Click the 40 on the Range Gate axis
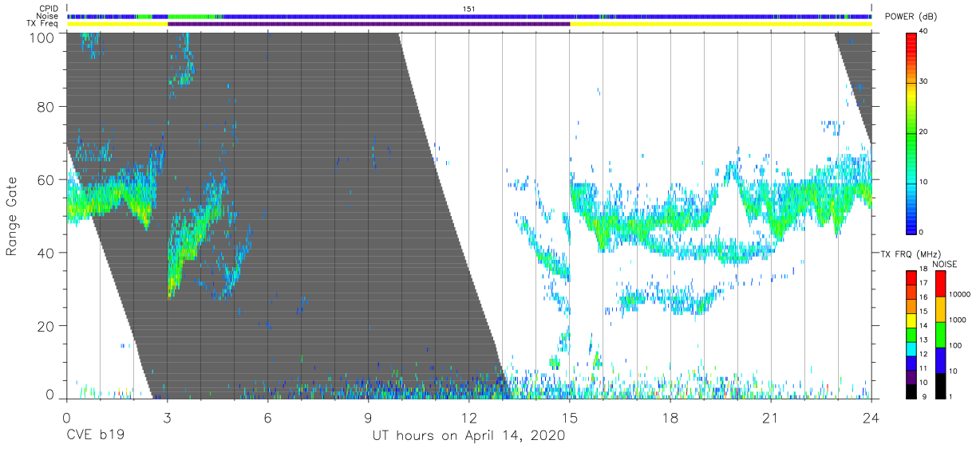Viewport: 980px width, 452px height. [x=47, y=253]
